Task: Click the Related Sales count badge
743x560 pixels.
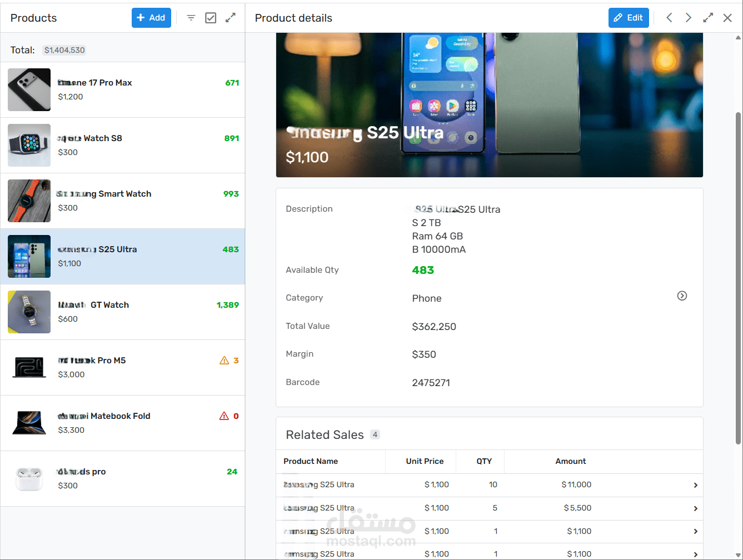Action: click(x=375, y=434)
